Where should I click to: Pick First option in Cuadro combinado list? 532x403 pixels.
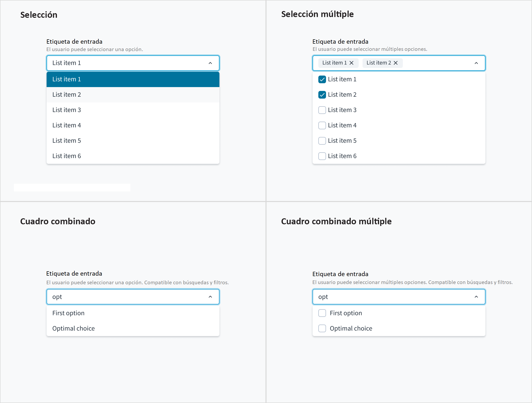pos(133,313)
